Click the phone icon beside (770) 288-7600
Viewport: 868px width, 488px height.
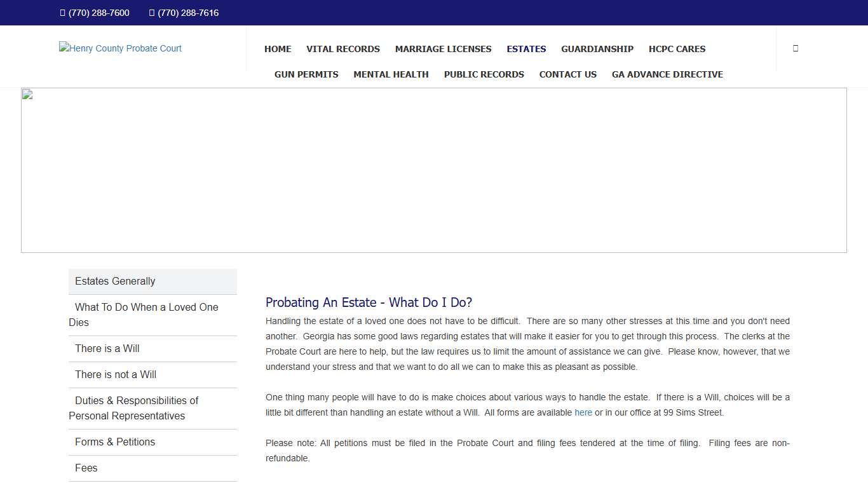pos(62,13)
